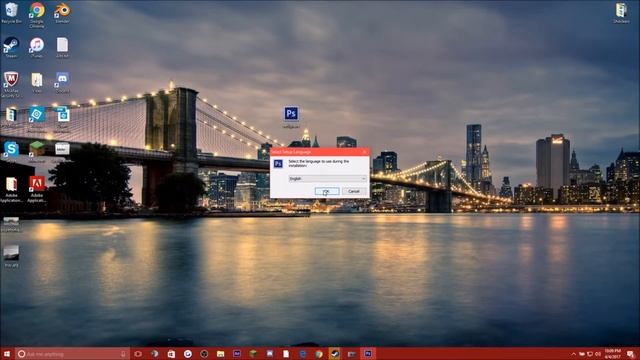The image size is (640, 360).
Task: Open the Action Center notifications icon
Action: click(631, 354)
